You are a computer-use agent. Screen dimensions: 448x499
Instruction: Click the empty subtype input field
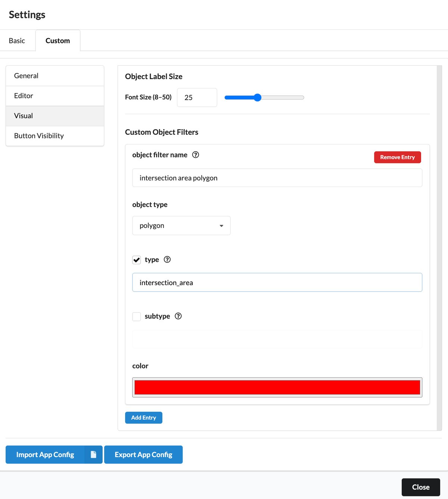pos(277,339)
